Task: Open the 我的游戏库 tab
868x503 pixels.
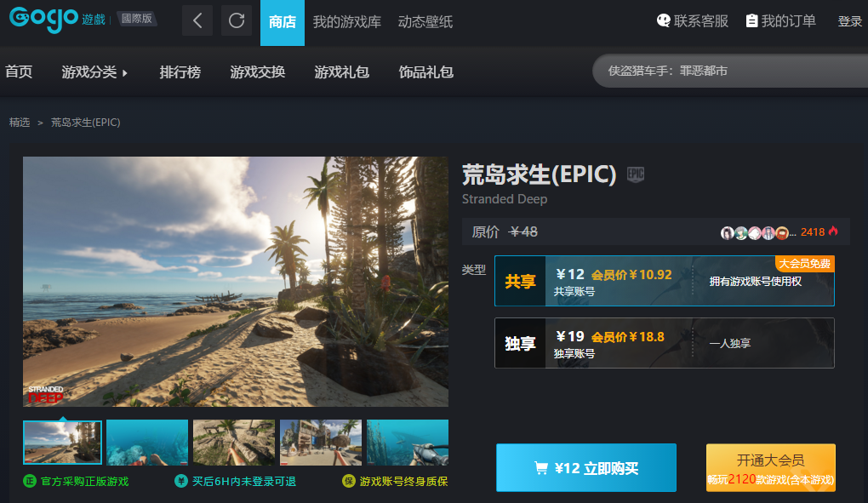Action: 347,22
